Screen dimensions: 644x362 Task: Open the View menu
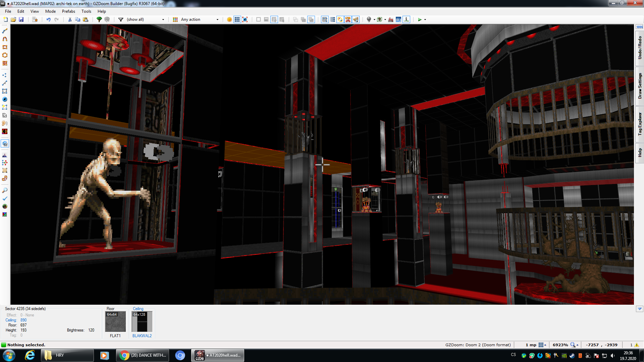[35, 11]
